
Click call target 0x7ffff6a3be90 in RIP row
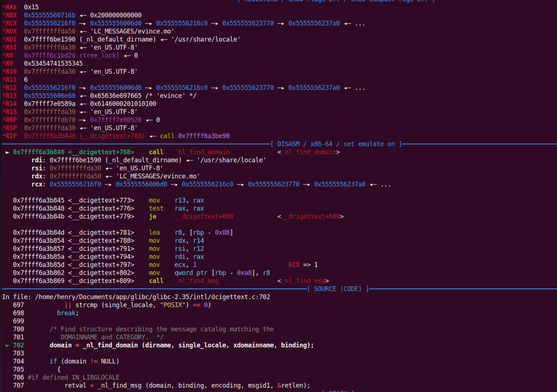tap(204, 136)
